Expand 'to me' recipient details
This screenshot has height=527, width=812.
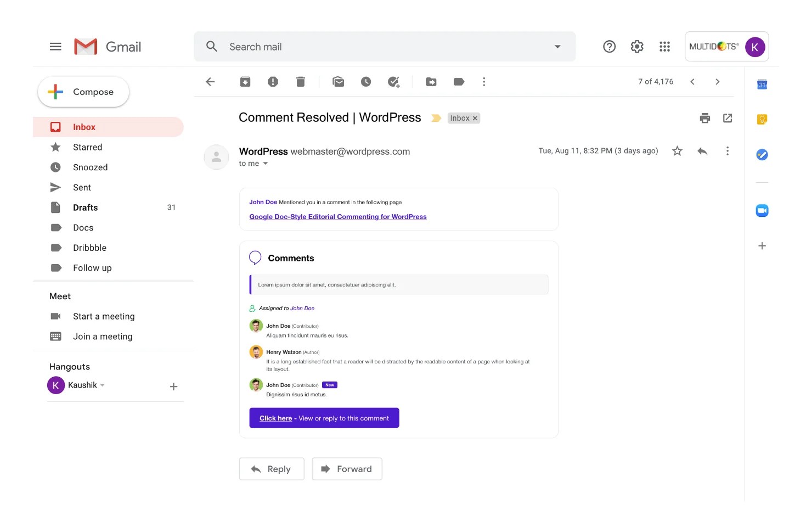click(266, 164)
